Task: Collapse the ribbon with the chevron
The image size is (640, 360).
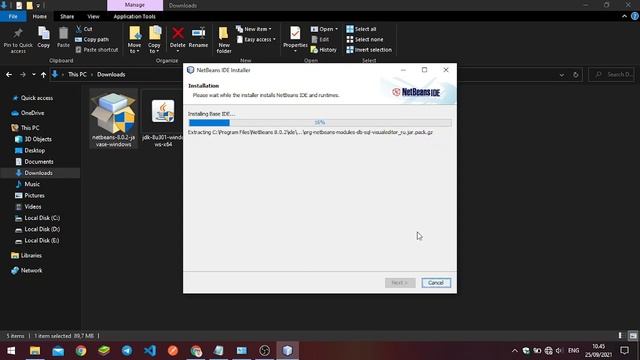Action: (624, 16)
